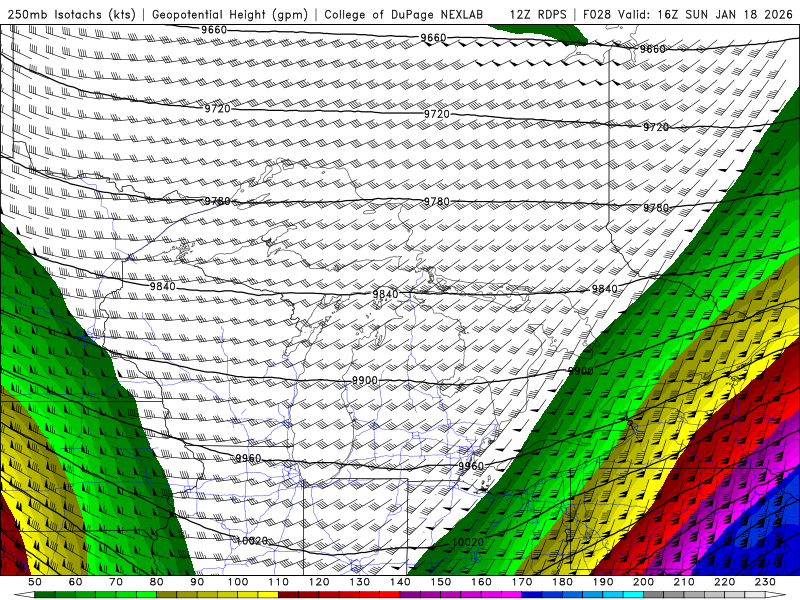
Task: Pick the middle 9780 height label
Action: pos(437,202)
